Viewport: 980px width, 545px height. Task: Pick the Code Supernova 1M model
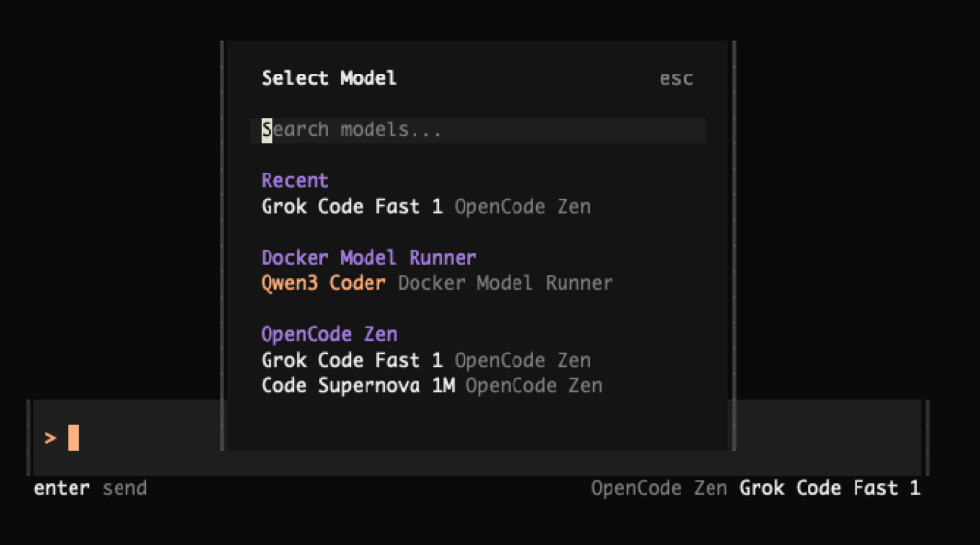(358, 385)
